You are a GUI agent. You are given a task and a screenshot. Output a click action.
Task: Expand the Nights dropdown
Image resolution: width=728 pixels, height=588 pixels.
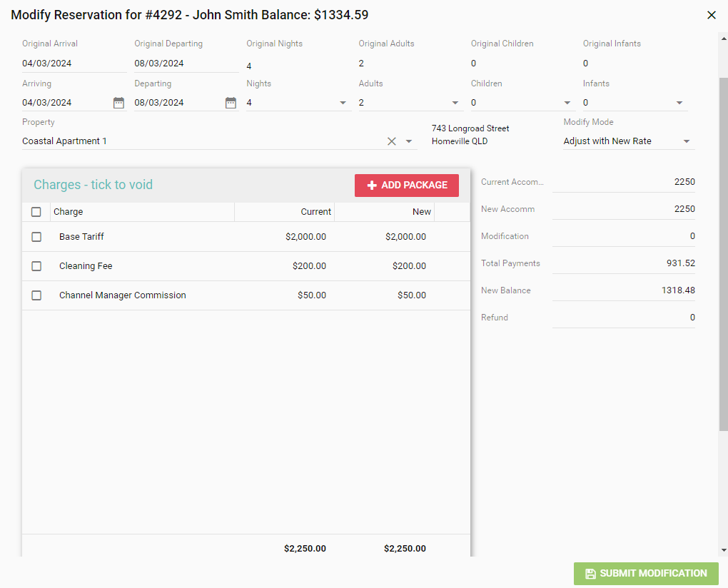(343, 103)
